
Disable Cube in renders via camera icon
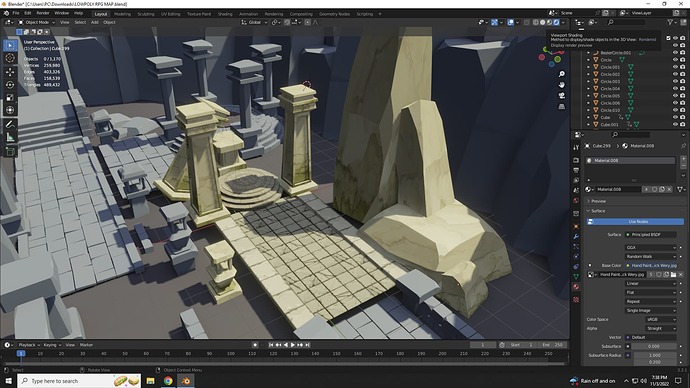pos(683,117)
